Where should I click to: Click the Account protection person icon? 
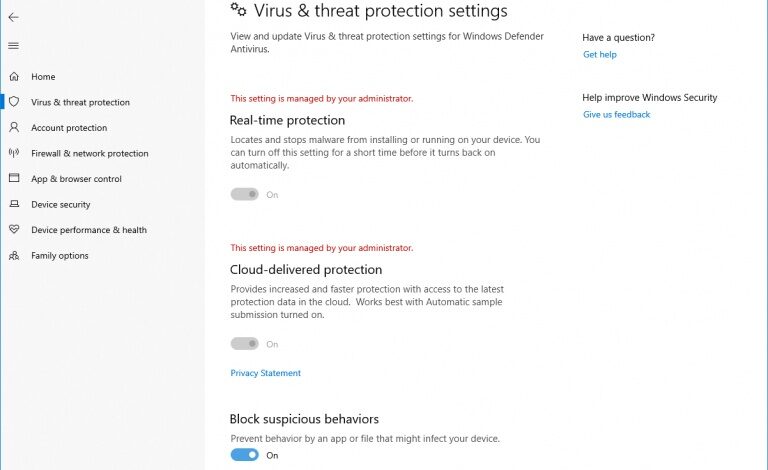point(14,128)
